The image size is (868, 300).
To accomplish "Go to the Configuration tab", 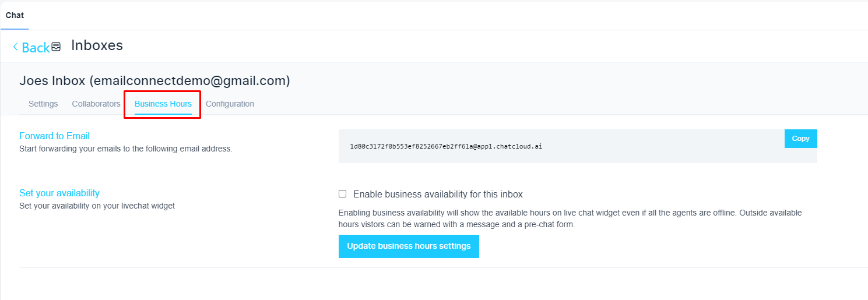I will click(230, 104).
